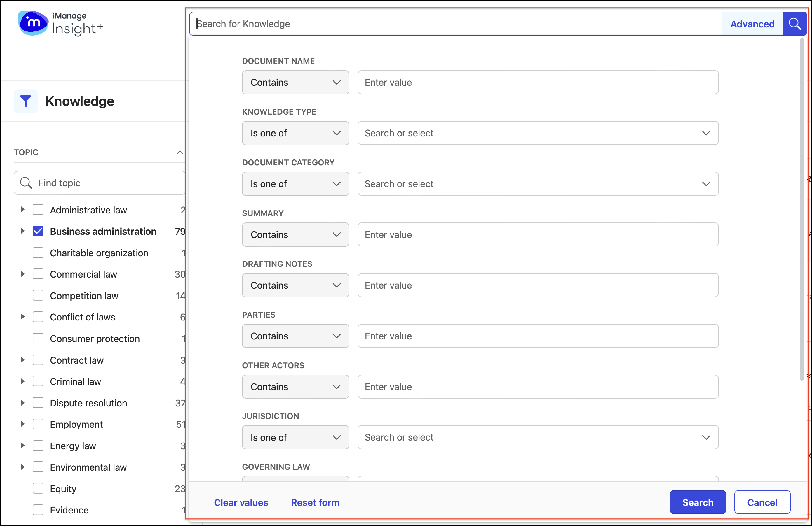This screenshot has width=812, height=526.
Task: Expand the Commercial law tree arrow
Action: [22, 274]
